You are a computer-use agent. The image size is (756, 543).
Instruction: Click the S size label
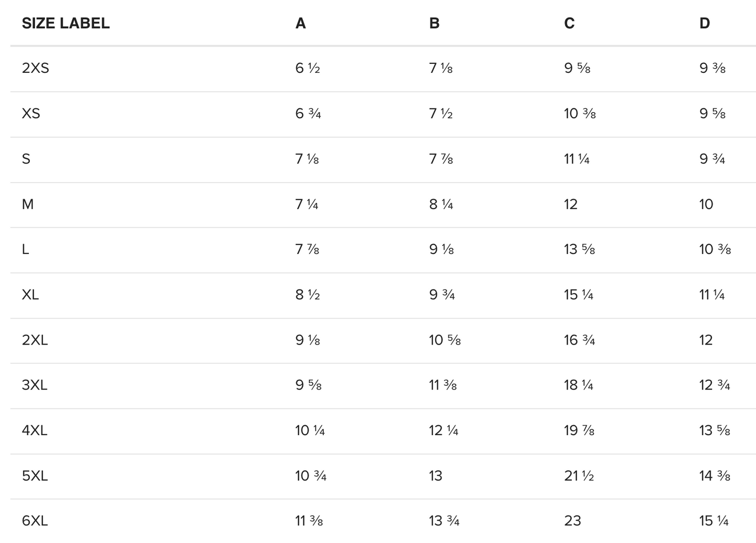click(26, 159)
